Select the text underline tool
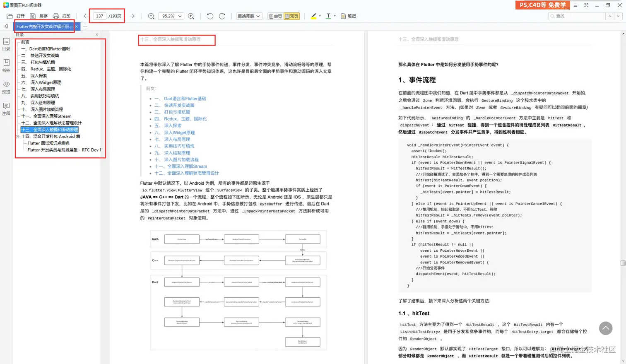 [328, 16]
